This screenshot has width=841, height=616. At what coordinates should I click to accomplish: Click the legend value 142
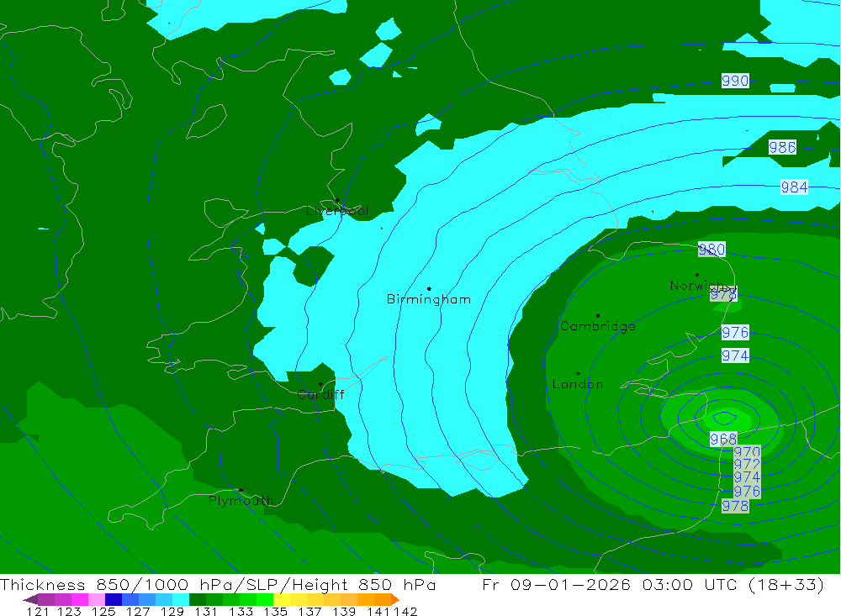tap(406, 612)
